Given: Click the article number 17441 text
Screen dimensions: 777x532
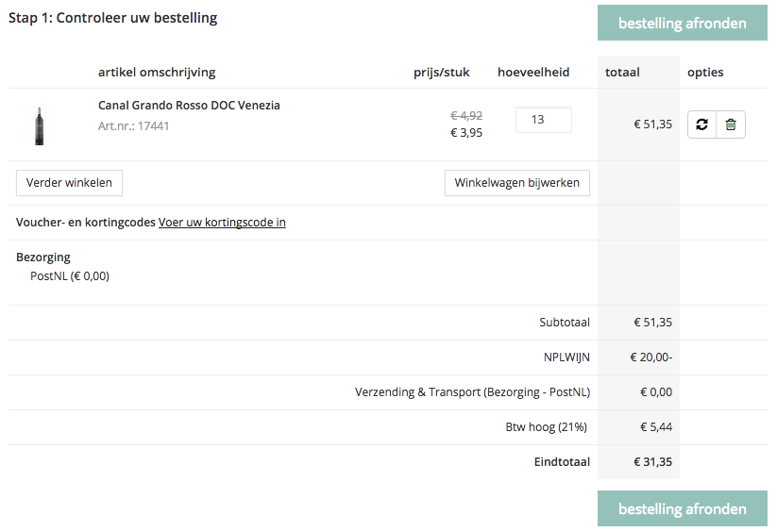Looking at the screenshot, I should coord(134,125).
